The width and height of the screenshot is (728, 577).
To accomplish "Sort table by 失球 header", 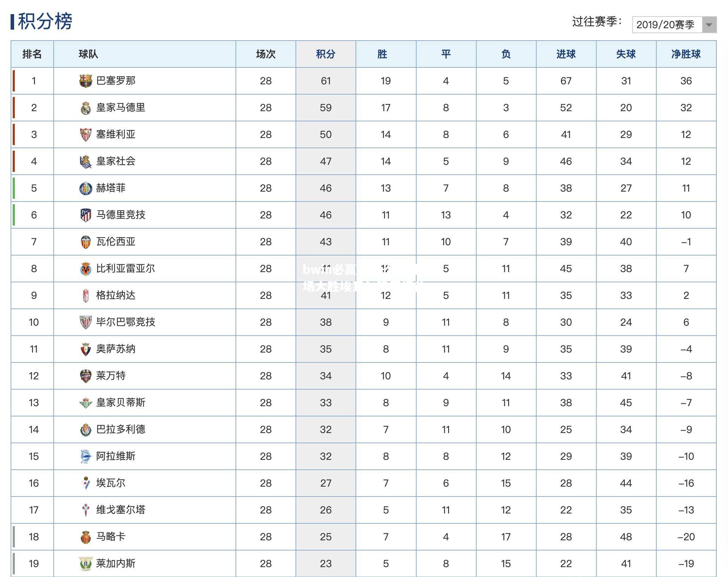I will tap(626, 54).
